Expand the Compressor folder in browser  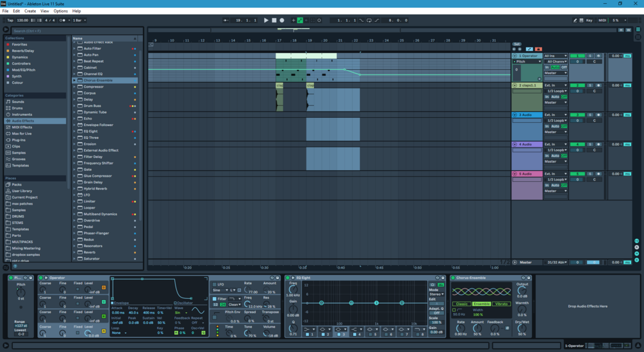[74, 87]
